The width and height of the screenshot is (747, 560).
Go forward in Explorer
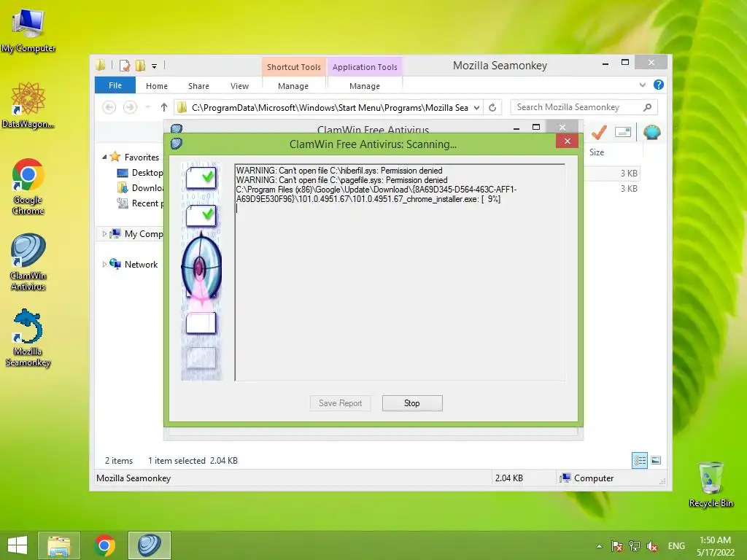(130, 108)
